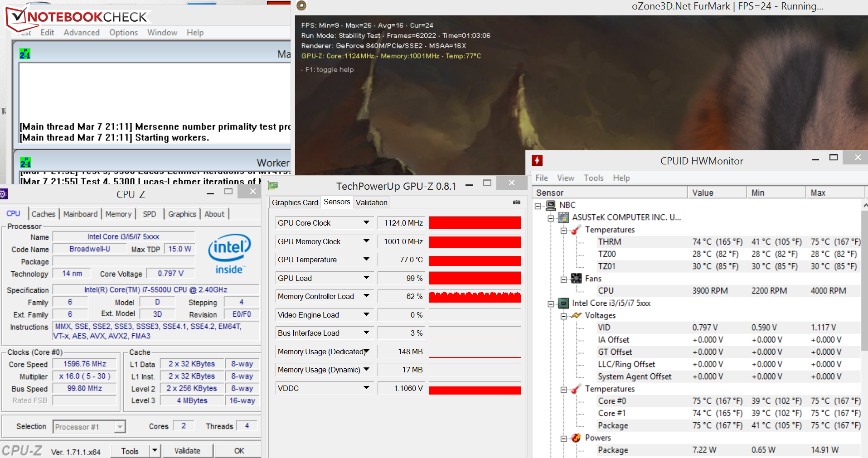Open the GPU Load sensor dropdown

(x=366, y=278)
